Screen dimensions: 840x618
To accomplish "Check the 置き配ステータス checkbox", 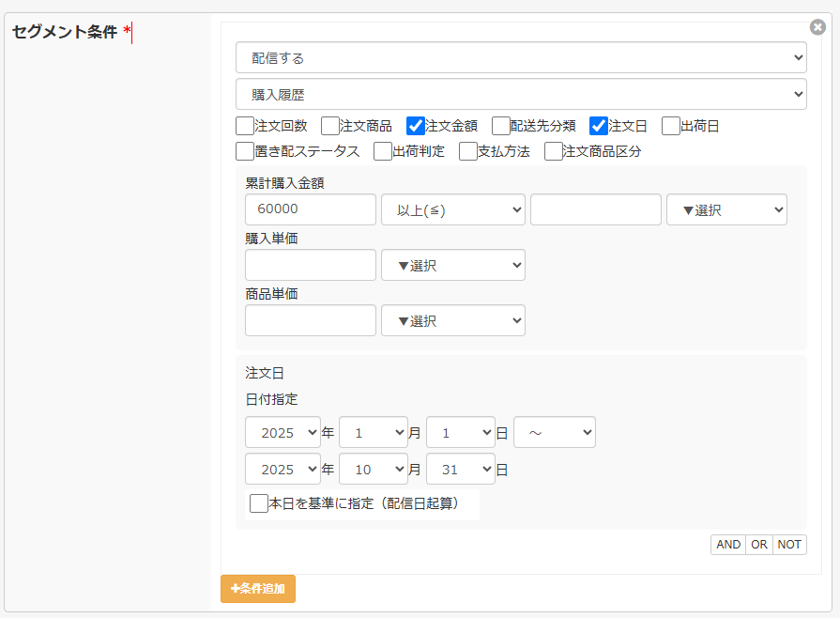I will pos(245,151).
